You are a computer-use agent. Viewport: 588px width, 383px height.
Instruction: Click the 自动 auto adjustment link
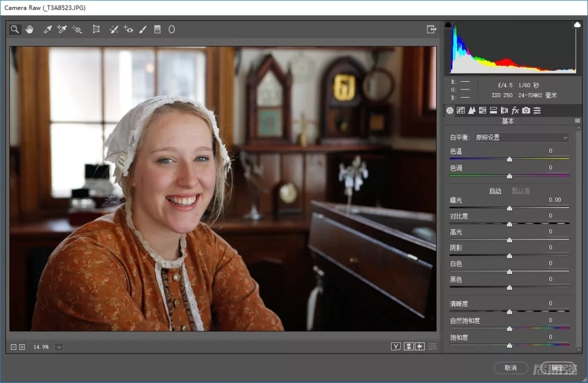point(495,191)
